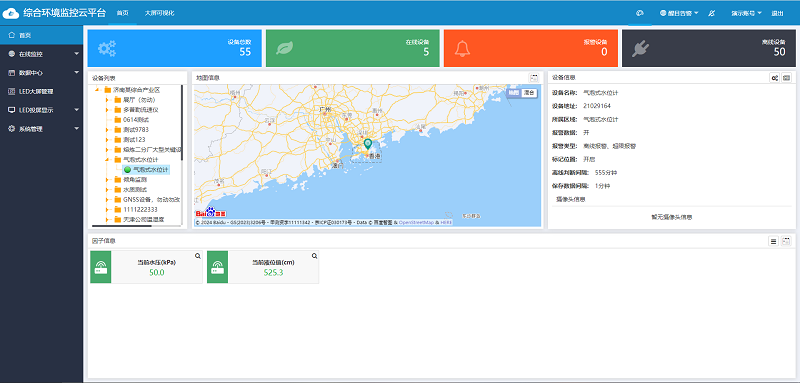Viewport: 800px width, 383px height.
Task: Expand the 测试9783 tree folder
Action: pos(108,130)
